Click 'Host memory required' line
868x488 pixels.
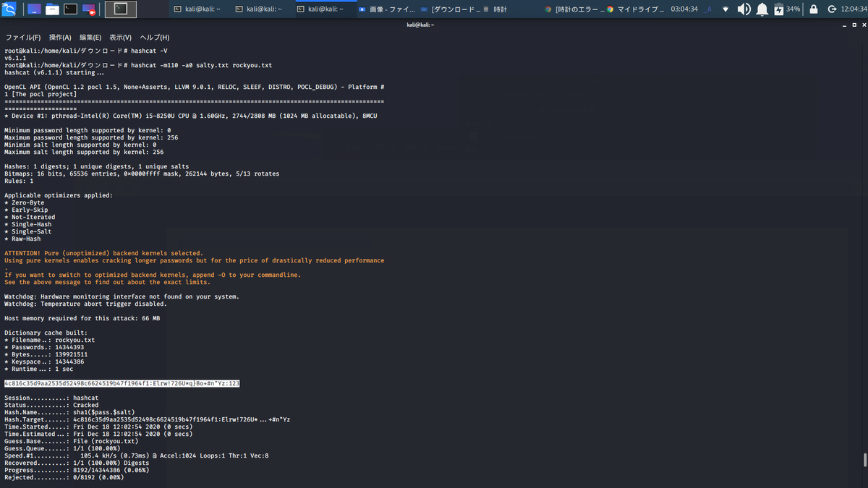point(82,318)
